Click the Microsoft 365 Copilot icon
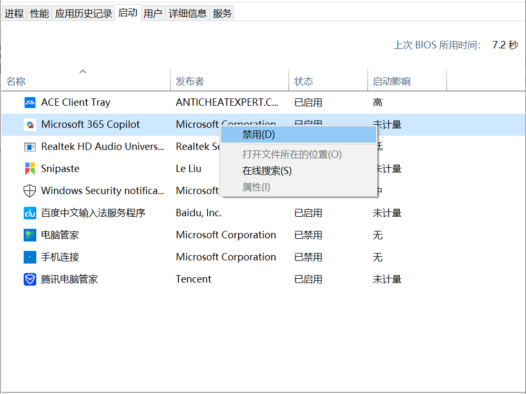526x394 pixels. 30,125
